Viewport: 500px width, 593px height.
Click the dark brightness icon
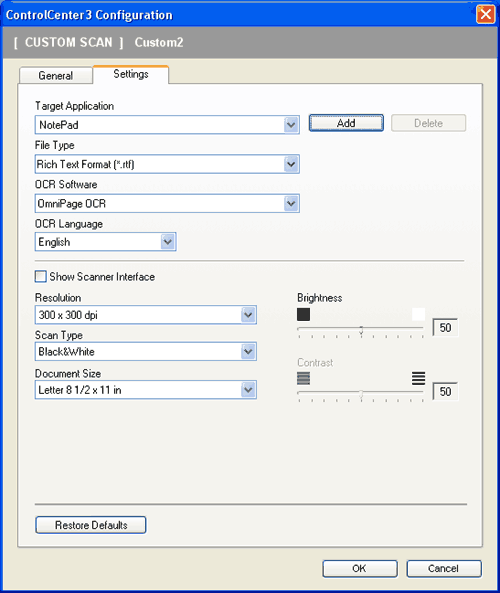tap(303, 314)
